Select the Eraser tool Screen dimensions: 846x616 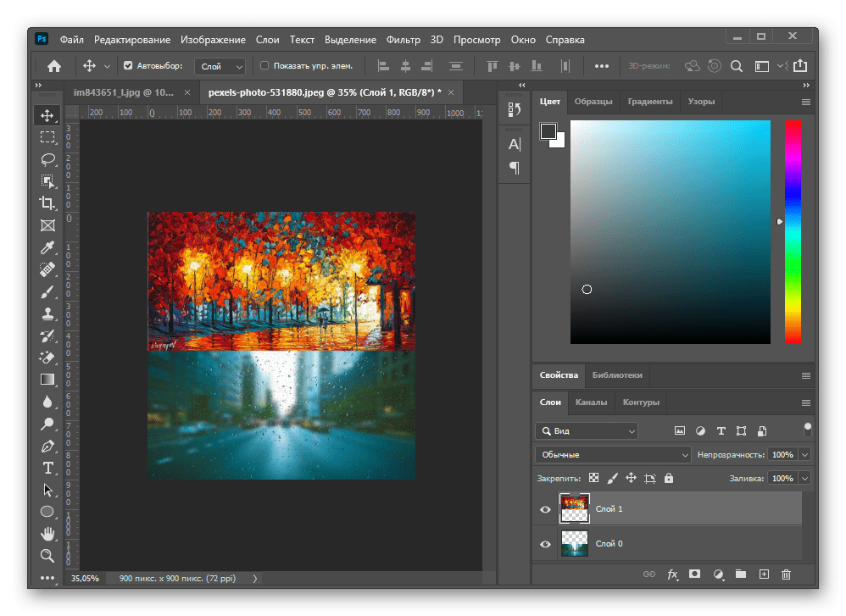coord(47,358)
